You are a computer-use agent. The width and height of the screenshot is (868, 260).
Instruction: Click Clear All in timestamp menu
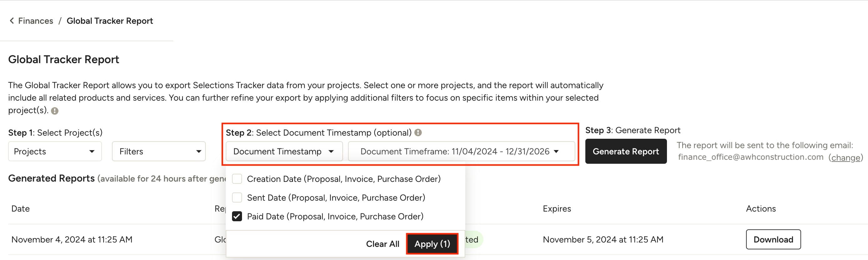[382, 244]
